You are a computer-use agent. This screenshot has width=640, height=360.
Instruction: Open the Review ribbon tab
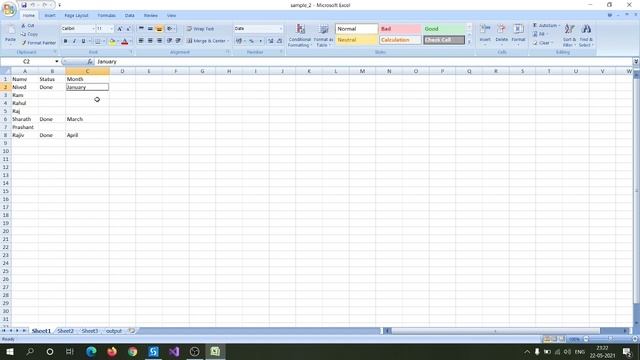[x=151, y=16]
